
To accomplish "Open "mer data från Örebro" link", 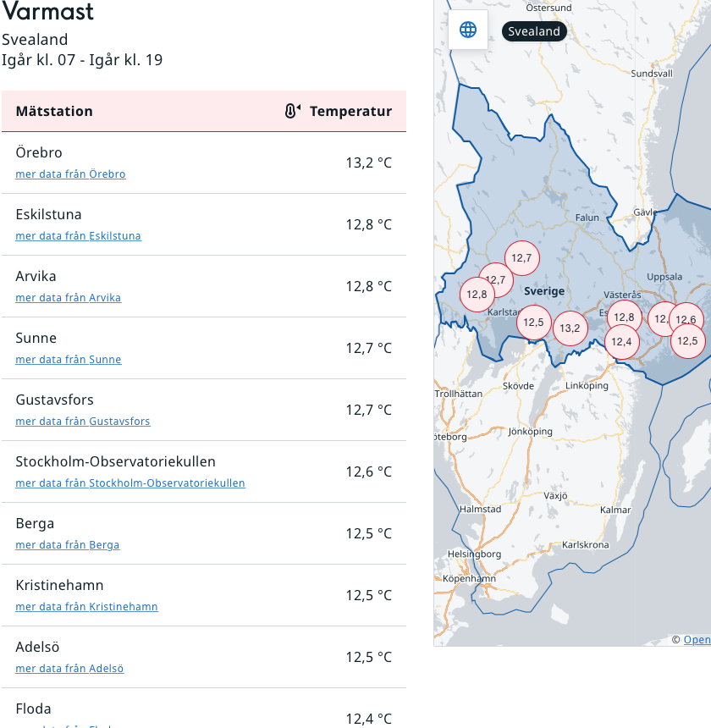I will click(x=70, y=174).
